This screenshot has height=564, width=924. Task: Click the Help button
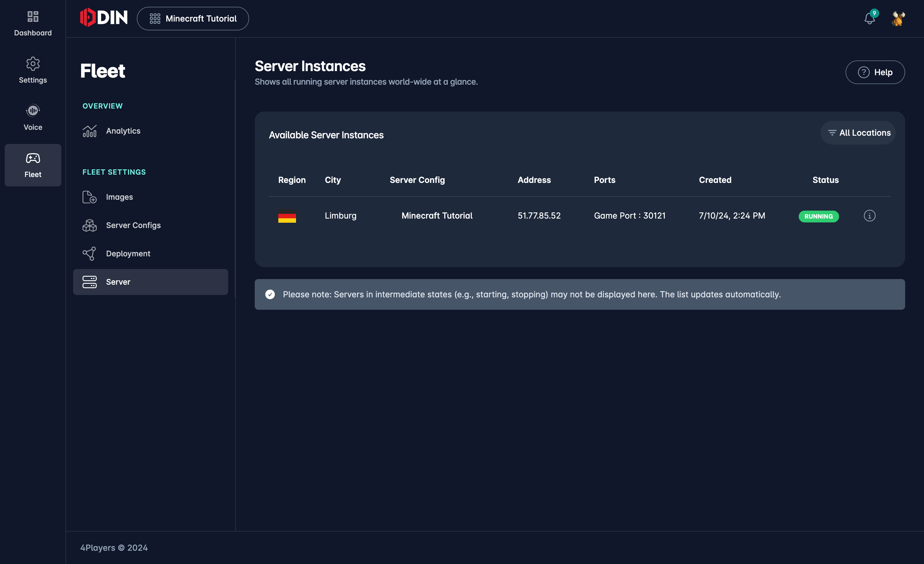tap(874, 72)
